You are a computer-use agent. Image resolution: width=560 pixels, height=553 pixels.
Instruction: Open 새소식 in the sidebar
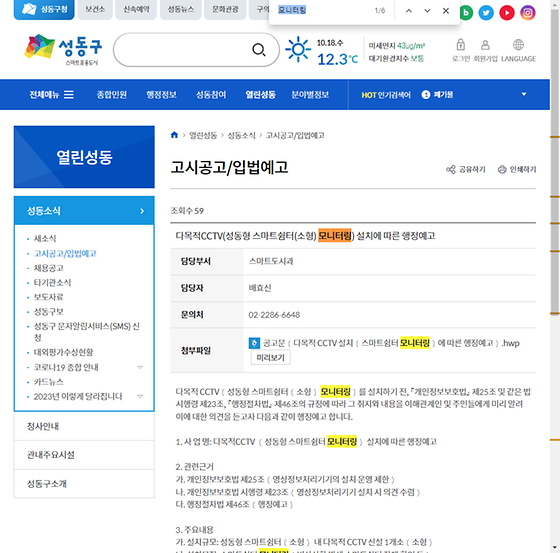point(45,238)
